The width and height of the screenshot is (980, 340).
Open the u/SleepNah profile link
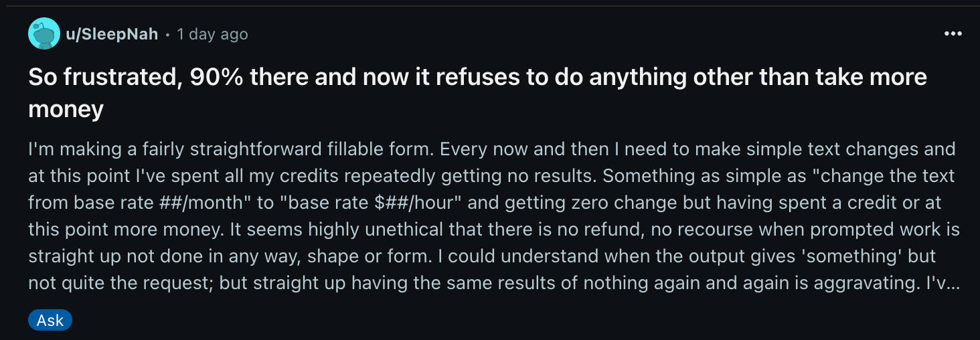[x=112, y=33]
